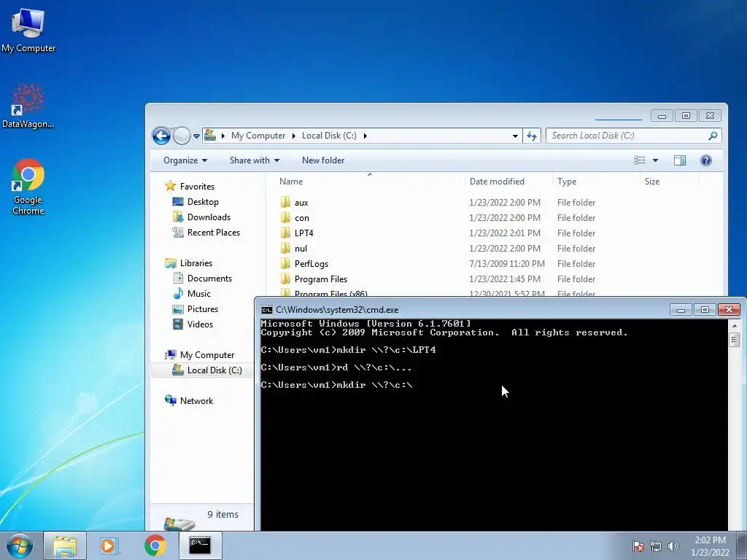Maximize the cmd.exe window
Image resolution: width=747 pixels, height=560 pixels.
point(705,310)
